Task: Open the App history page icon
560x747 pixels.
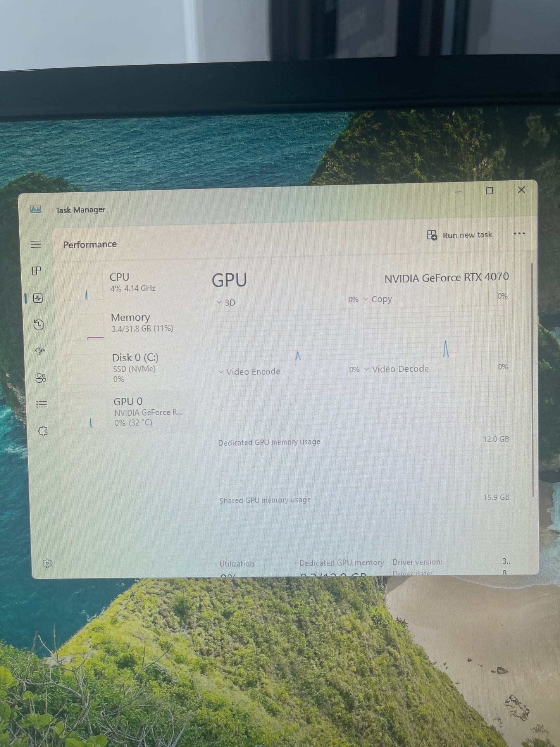Action: pos(38,324)
